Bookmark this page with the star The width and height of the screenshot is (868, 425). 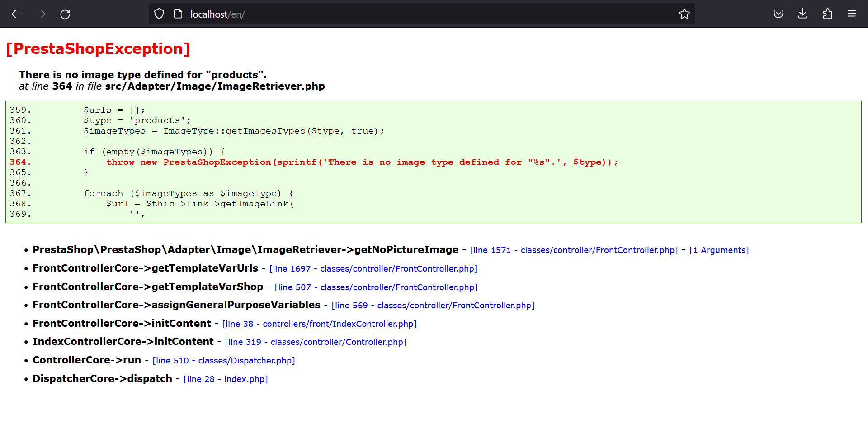tap(684, 14)
